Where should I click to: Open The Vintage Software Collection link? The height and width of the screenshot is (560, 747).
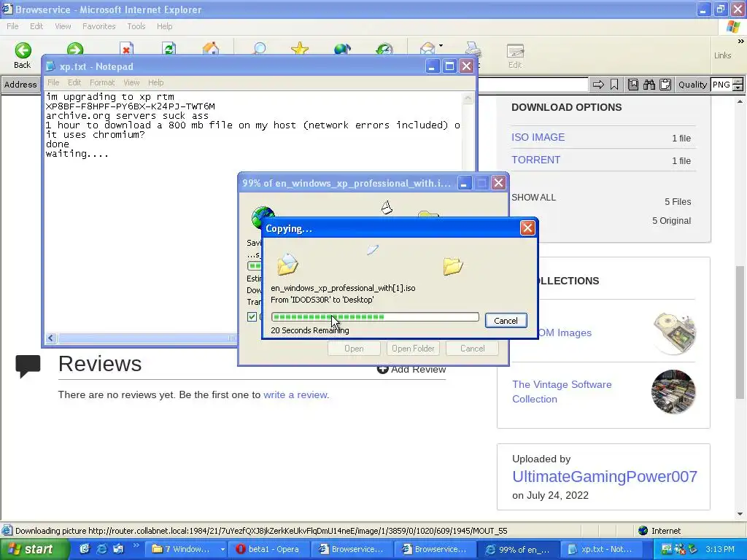[562, 392]
